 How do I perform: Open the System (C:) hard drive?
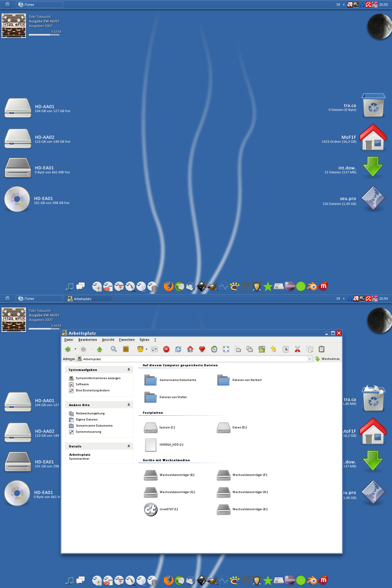point(160,428)
